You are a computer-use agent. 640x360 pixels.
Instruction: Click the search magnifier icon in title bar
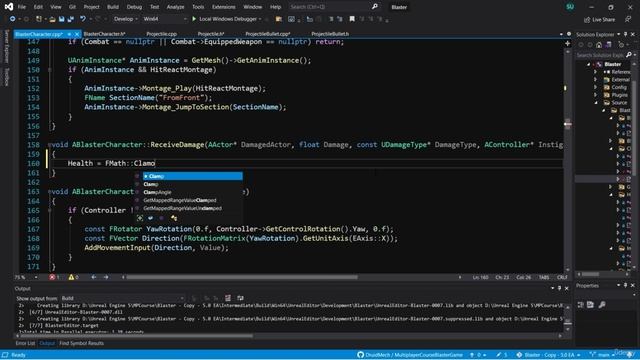(375, 7)
